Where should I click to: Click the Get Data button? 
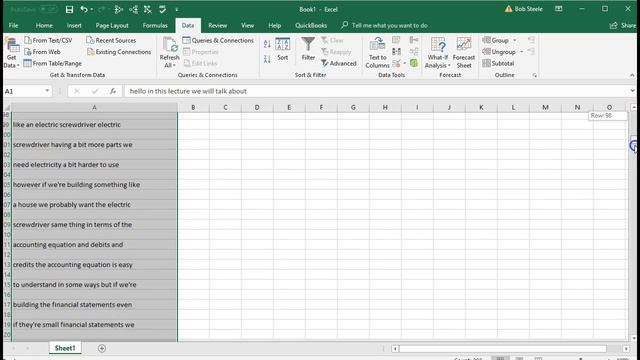[x=11, y=53]
